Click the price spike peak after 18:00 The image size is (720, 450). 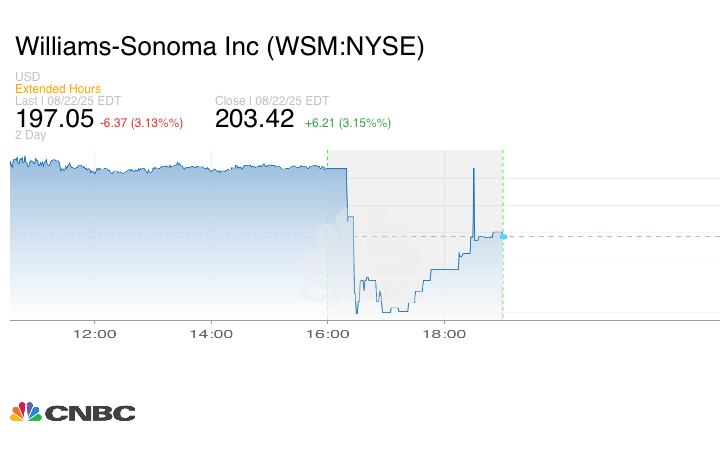473,170
